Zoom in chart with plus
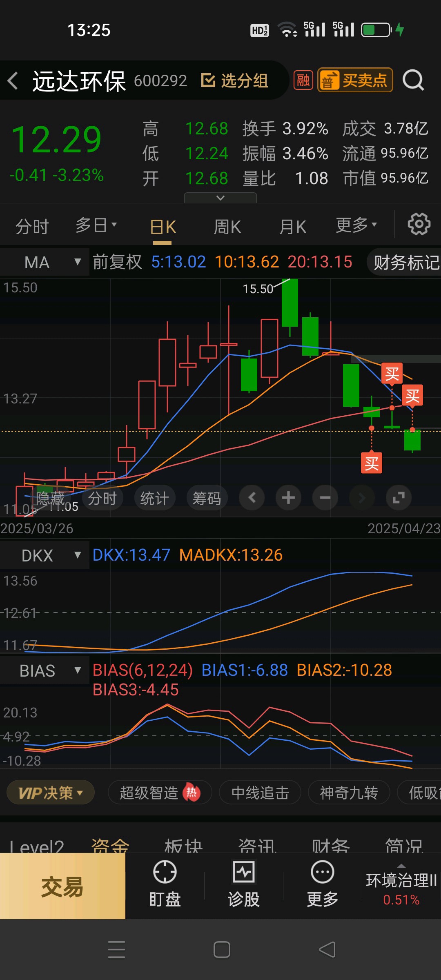Image resolution: width=441 pixels, height=980 pixels. point(288,498)
